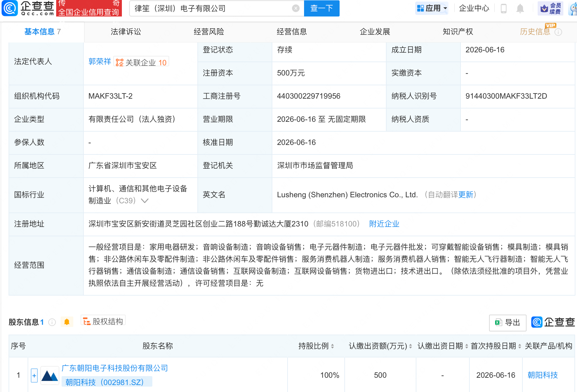The height and width of the screenshot is (392, 577).
Task: Click registration number 440300229719956
Action: pyautogui.click(x=308, y=96)
